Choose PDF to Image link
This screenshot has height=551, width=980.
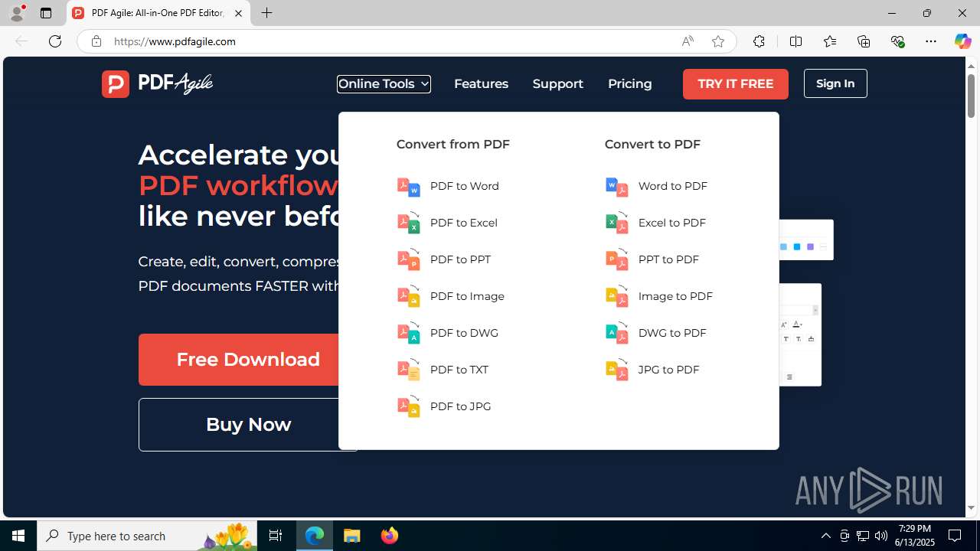click(467, 296)
